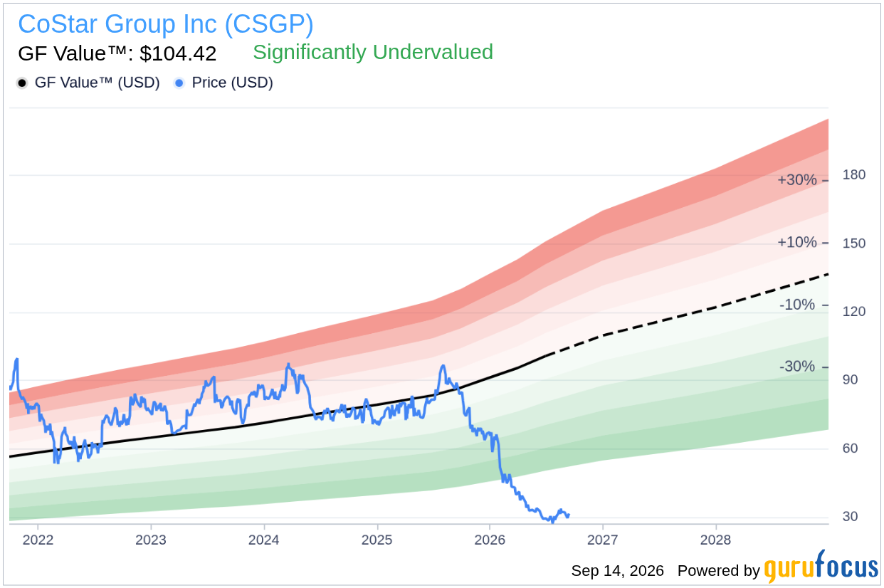Click the 180 price axis tick
Viewport: 884px width, 588px height.
pyautogui.click(x=854, y=175)
